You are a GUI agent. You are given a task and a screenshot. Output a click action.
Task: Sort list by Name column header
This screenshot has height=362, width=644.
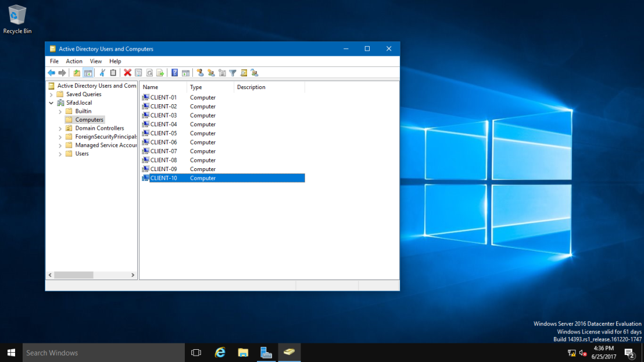click(x=163, y=87)
